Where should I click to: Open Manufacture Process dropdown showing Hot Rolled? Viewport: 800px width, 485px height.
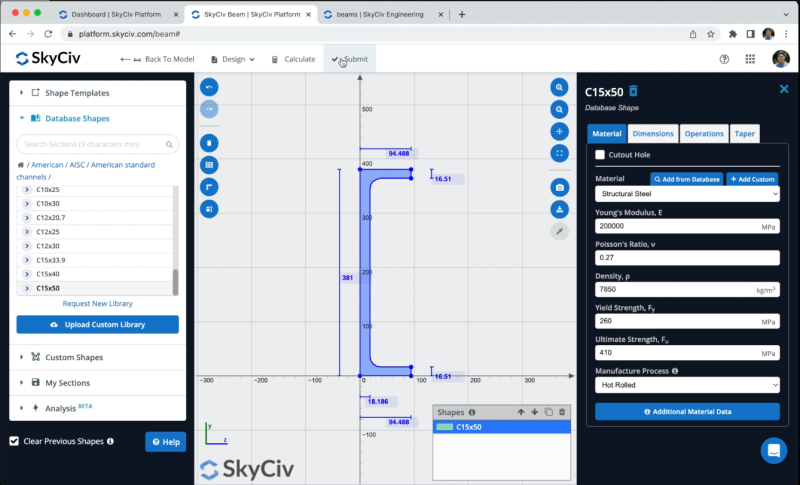coord(687,385)
